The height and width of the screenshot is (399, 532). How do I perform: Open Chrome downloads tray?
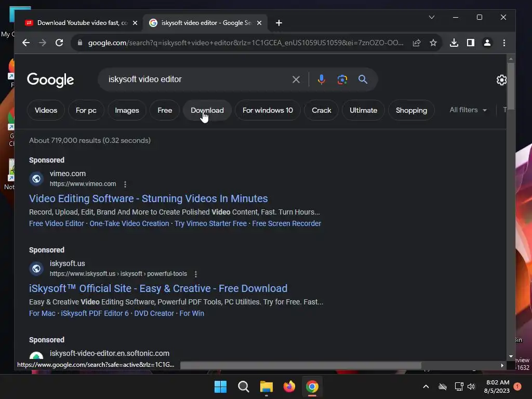click(454, 43)
